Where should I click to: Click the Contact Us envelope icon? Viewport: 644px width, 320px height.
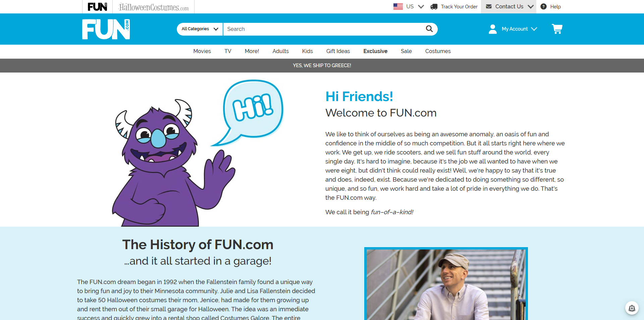point(489,6)
